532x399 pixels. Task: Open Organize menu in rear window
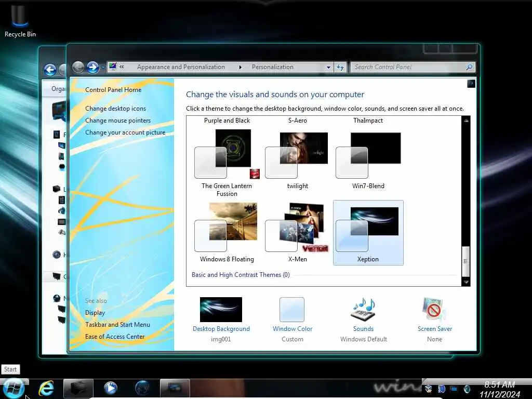coord(58,89)
